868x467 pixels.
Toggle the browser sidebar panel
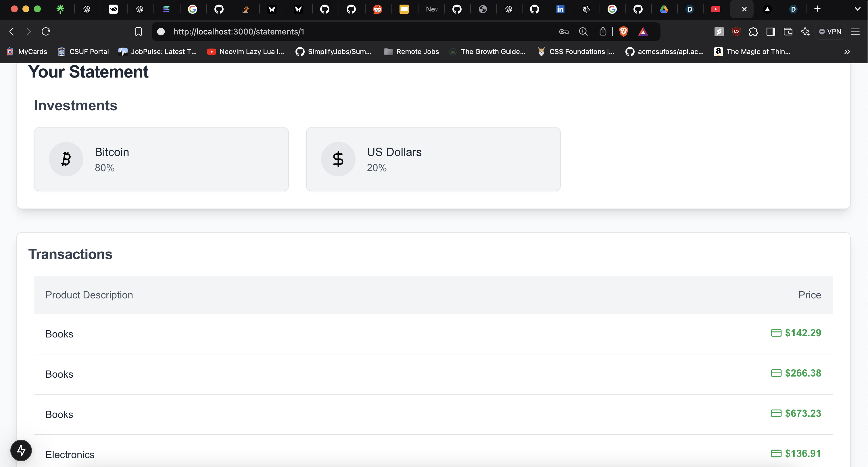pos(771,32)
